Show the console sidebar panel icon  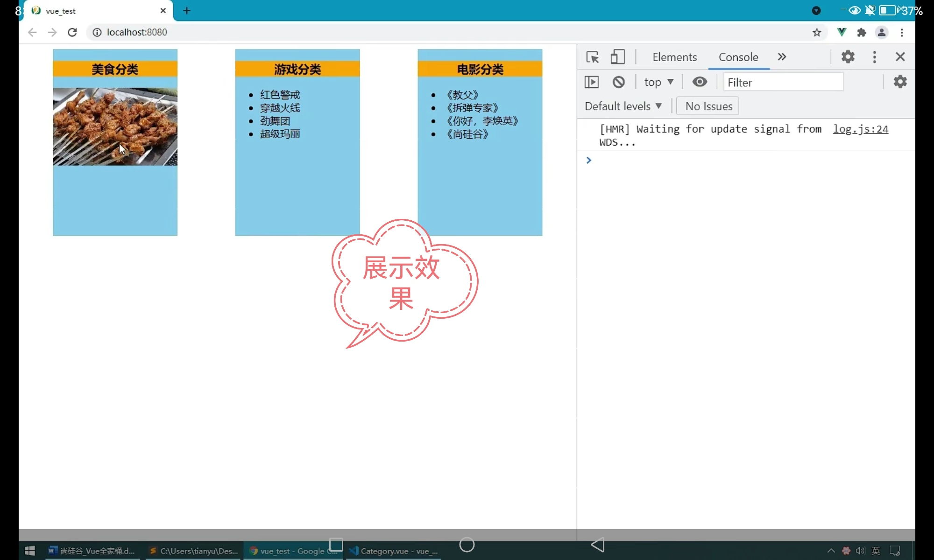click(x=591, y=82)
